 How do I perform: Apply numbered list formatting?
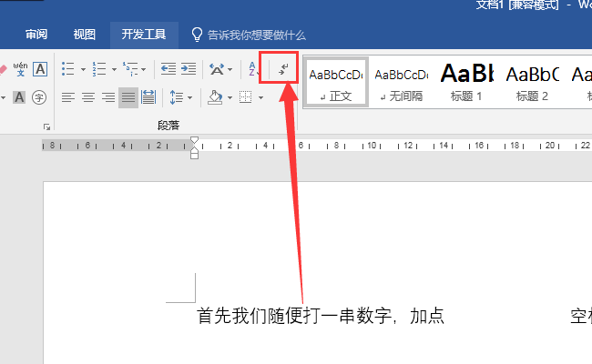(x=99, y=69)
